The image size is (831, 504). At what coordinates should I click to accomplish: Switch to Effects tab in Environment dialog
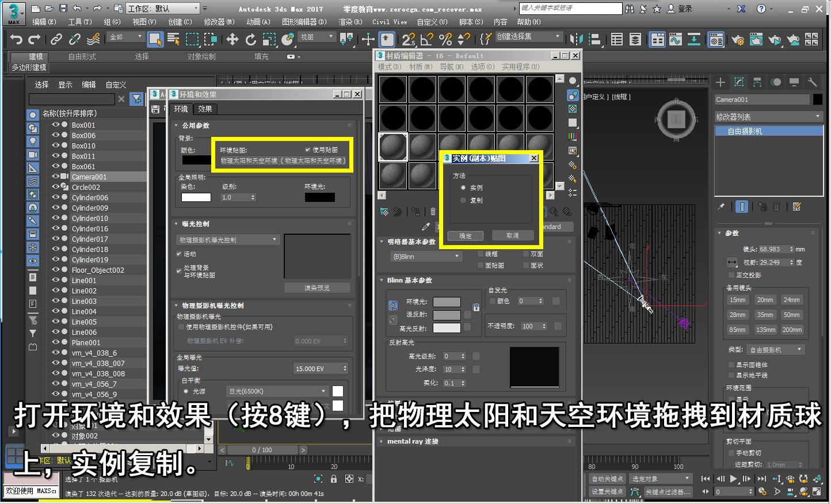coord(205,109)
